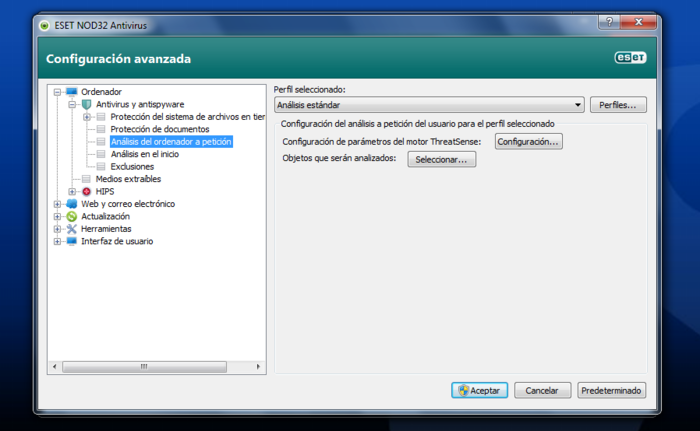Click the Cancelar button

coord(542,390)
